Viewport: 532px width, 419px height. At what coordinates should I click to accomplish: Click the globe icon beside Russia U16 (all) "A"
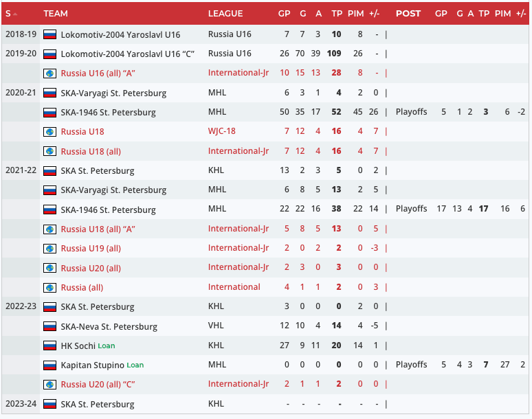[x=49, y=73]
